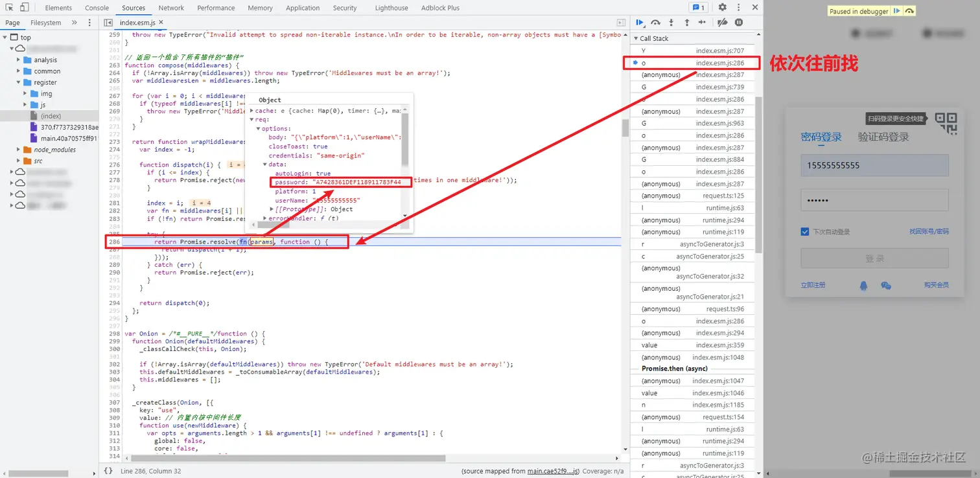Activate the inspect element picker icon
The width and height of the screenshot is (980, 478).
[9, 8]
